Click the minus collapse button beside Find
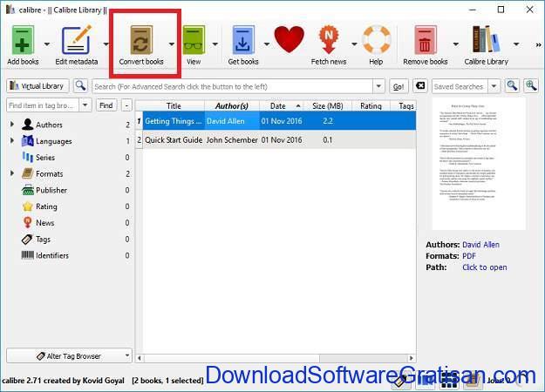Screen dimensions: 545x392 tap(126, 105)
